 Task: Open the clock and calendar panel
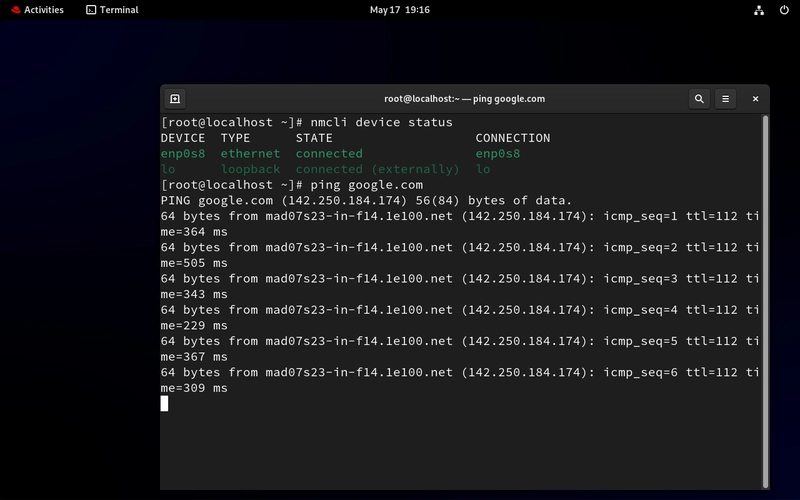pos(399,10)
